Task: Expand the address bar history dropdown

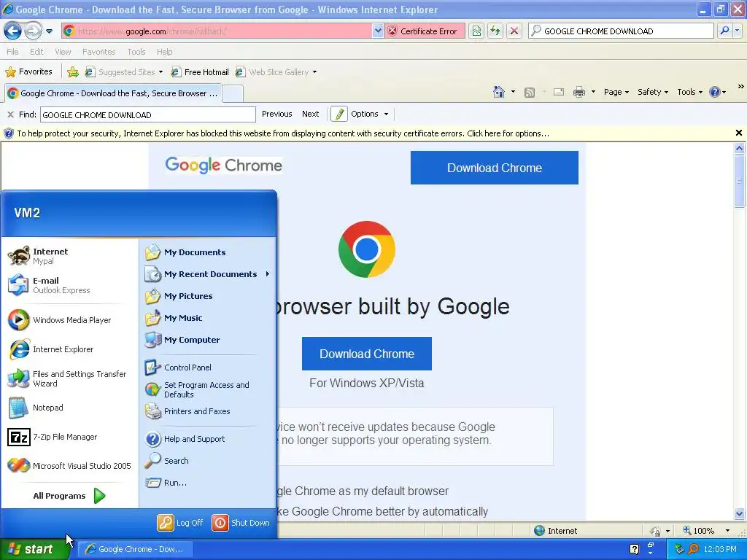Action: tap(378, 31)
